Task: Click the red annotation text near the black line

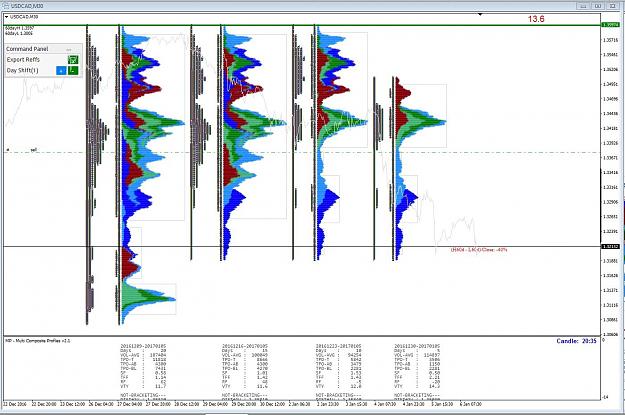Action: [x=479, y=250]
